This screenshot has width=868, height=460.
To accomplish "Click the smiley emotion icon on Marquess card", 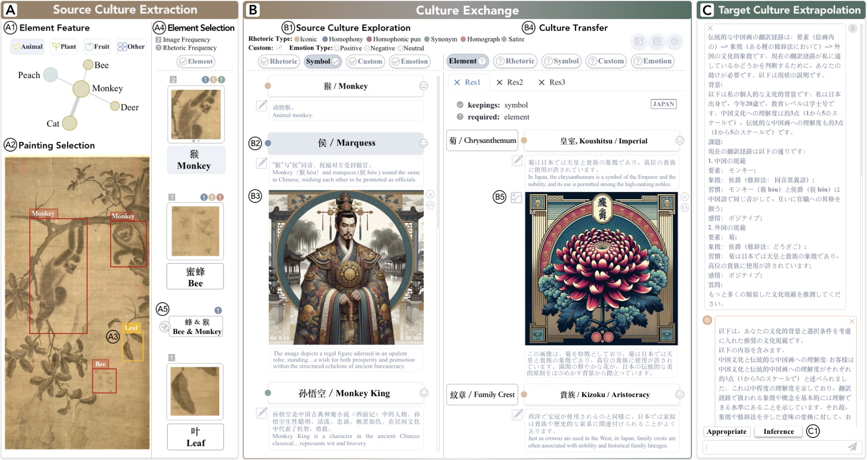I will click(x=424, y=143).
